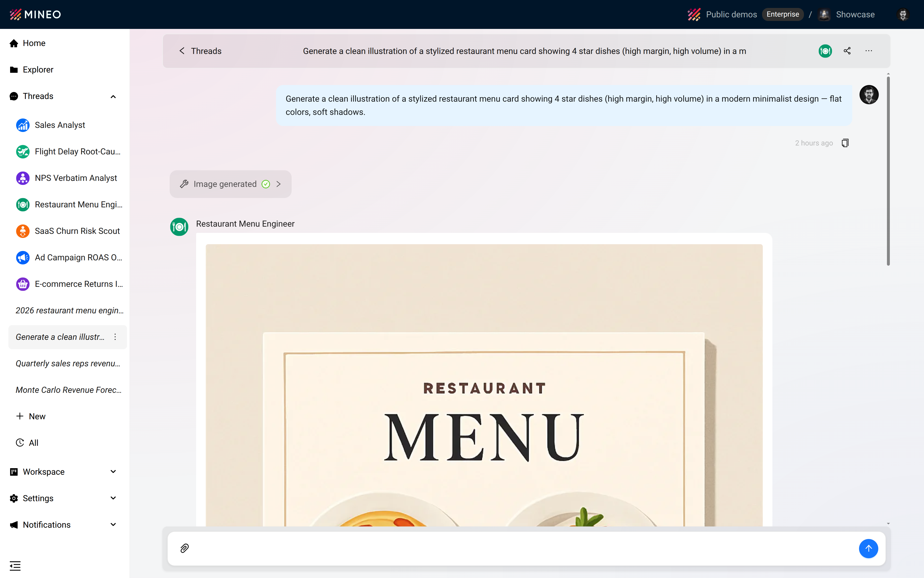Click the agent icon in thread header
This screenshot has width=924, height=578.
(825, 51)
